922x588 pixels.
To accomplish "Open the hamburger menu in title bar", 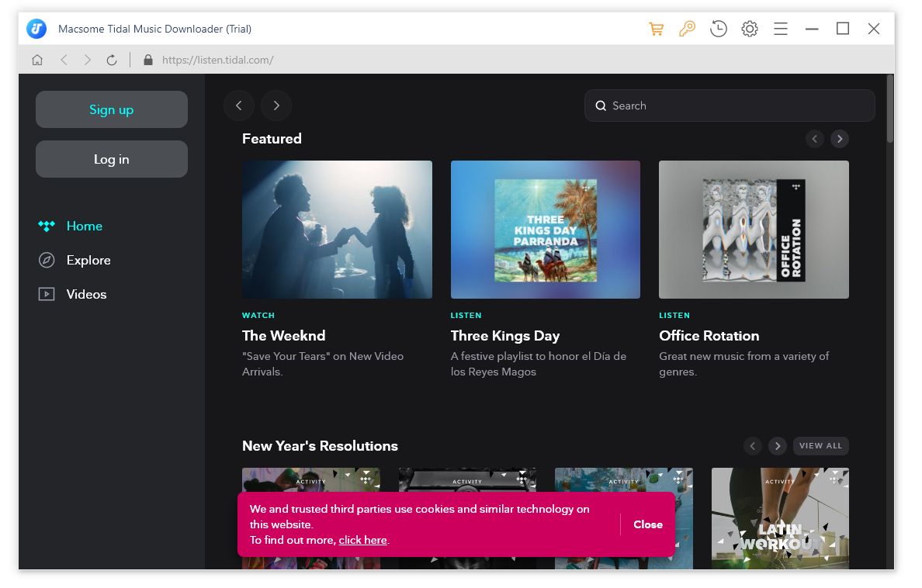I will [780, 29].
